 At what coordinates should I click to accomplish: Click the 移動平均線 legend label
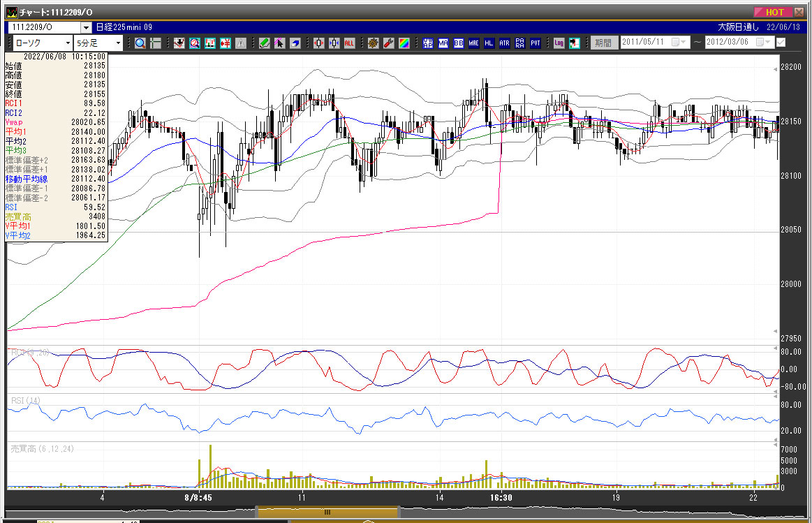click(x=27, y=179)
